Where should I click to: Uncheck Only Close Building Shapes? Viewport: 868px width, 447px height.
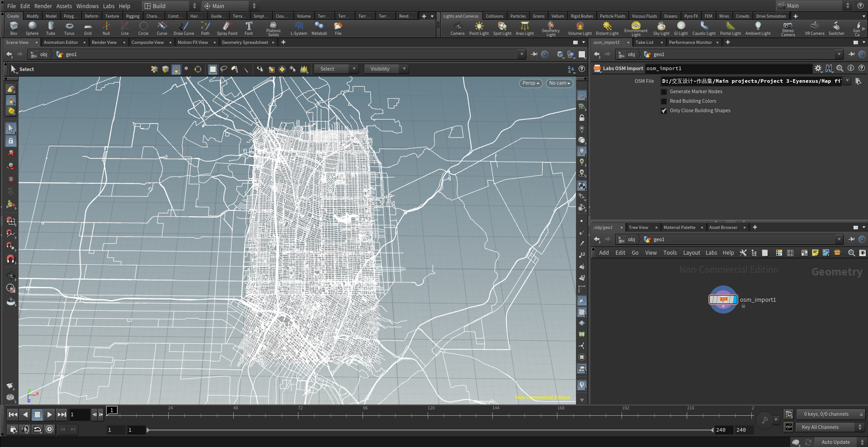click(664, 111)
